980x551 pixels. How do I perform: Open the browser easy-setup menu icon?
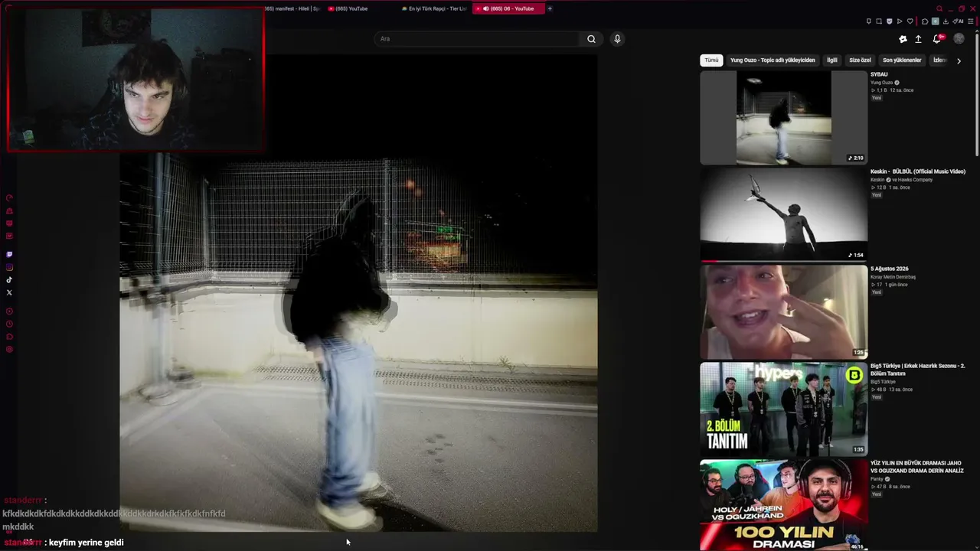969,21
